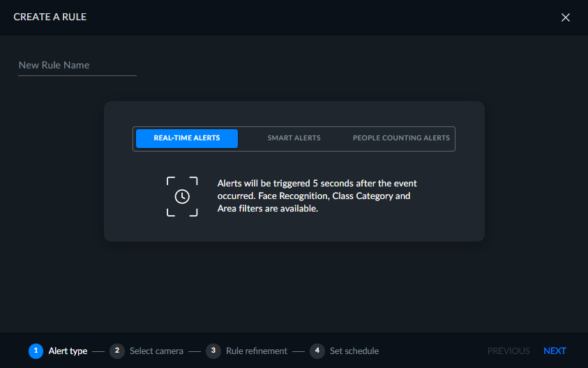Viewport: 588px width, 368px height.
Task: Jump to the Select camera step
Action: pos(156,351)
